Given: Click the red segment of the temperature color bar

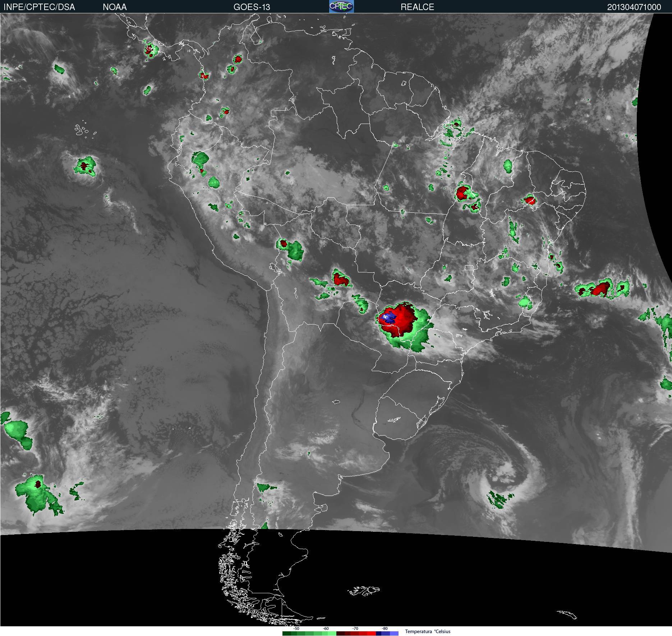Looking at the screenshot, I should [x=356, y=633].
